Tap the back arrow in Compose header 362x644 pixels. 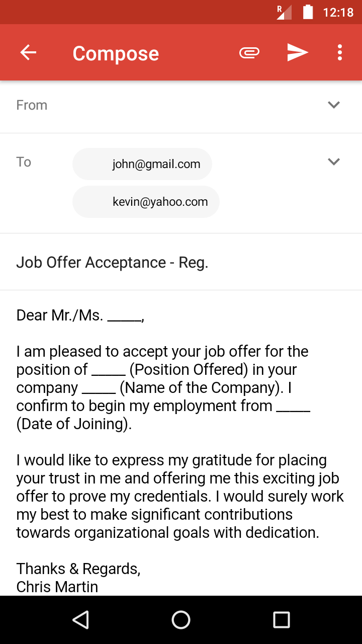coord(28,53)
